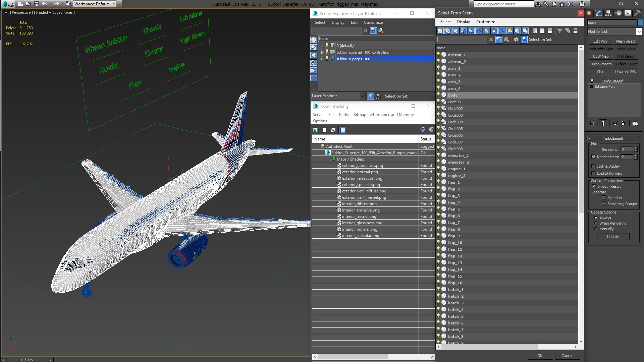Toggle visibility bulb of aileron_1
644x362 pixels.
point(438,55)
